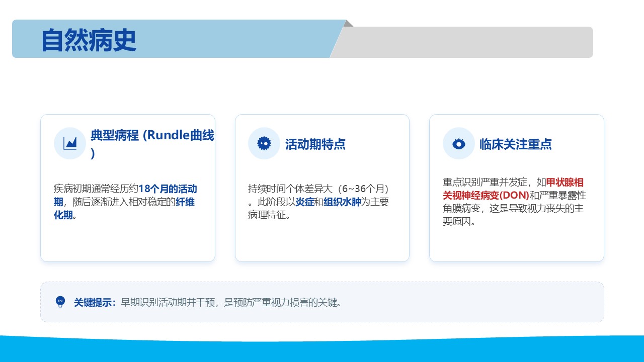Image resolution: width=644 pixels, height=362 pixels.
Task: Click the bold term 组织水肿
Action: coord(342,202)
